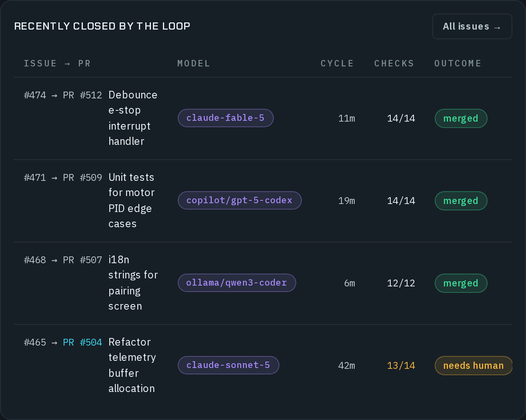This screenshot has width=526, height=420.
Task: Click the claude-sonnet-5 model tag
Action: (x=228, y=365)
